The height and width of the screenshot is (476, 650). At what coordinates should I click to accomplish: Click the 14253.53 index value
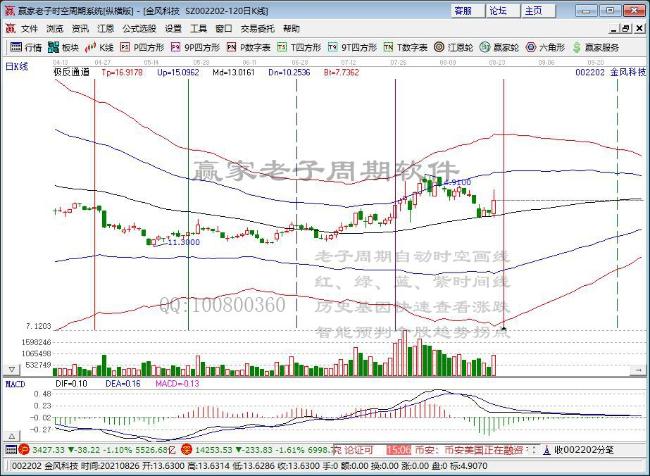coord(213,450)
